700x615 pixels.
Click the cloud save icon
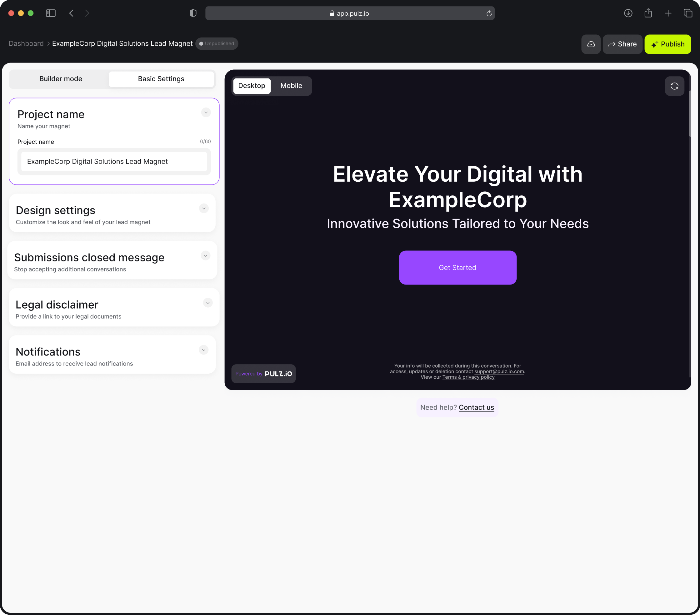(x=591, y=43)
